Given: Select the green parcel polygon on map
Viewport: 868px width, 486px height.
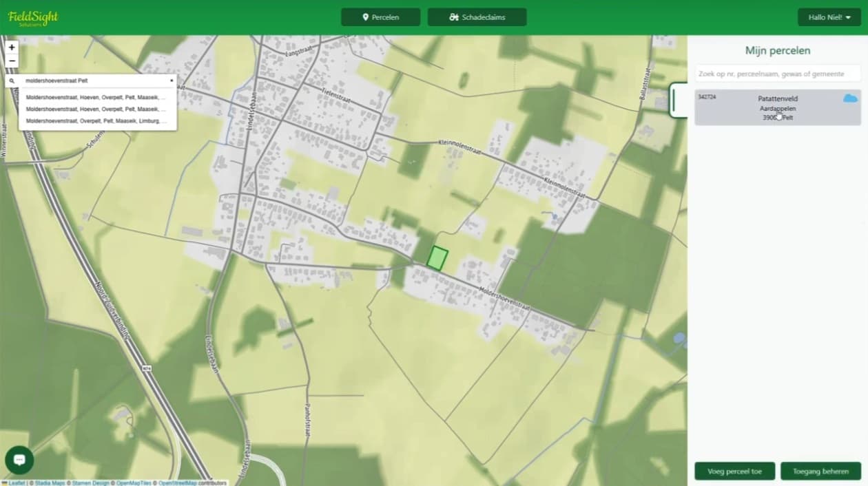Looking at the screenshot, I should (x=437, y=258).
